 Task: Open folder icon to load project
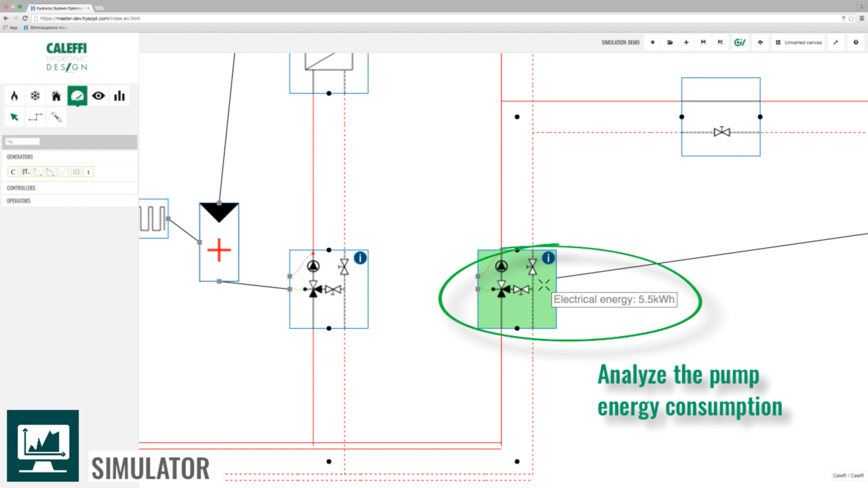tap(670, 42)
